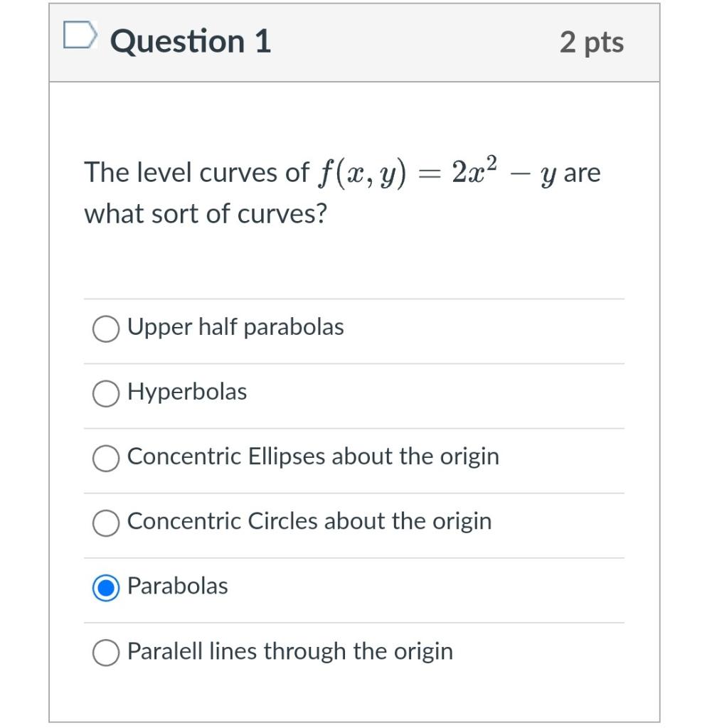Choose the Upper half parabolas option
This screenshot has height=728, width=707.
(x=105, y=329)
